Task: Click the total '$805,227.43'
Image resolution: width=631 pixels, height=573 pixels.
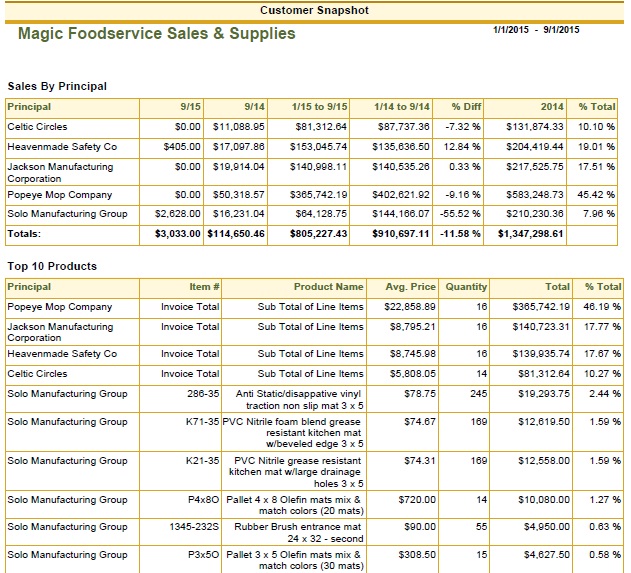Action: 318,234
